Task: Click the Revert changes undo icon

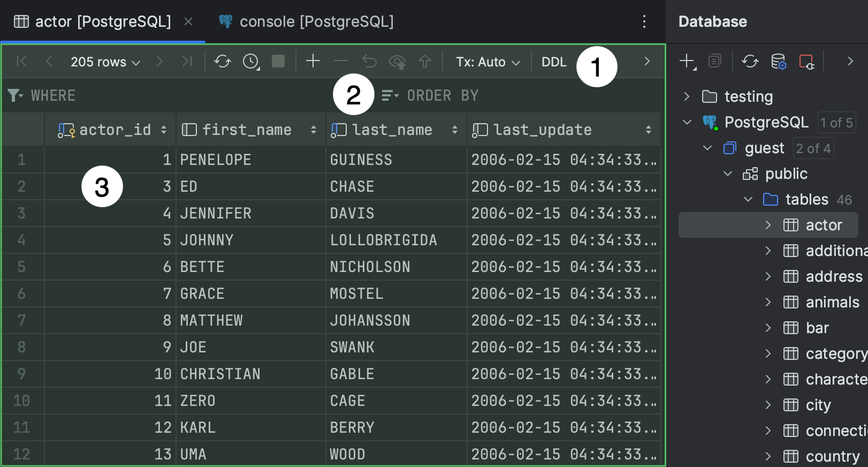Action: click(x=369, y=62)
